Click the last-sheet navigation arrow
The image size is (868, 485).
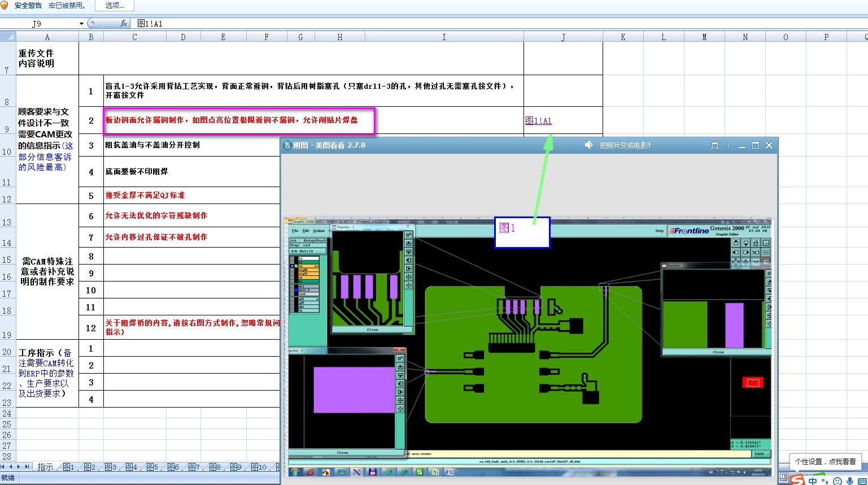pos(27,467)
